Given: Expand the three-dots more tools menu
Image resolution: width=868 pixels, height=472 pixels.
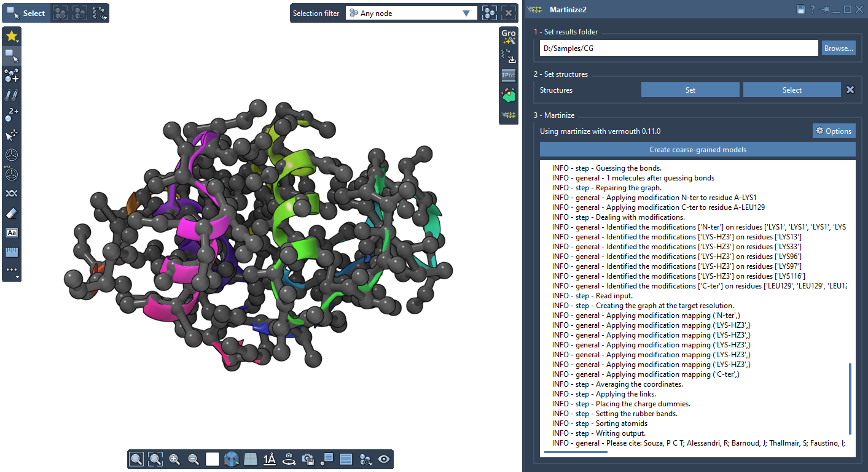Looking at the screenshot, I should click(x=12, y=271).
